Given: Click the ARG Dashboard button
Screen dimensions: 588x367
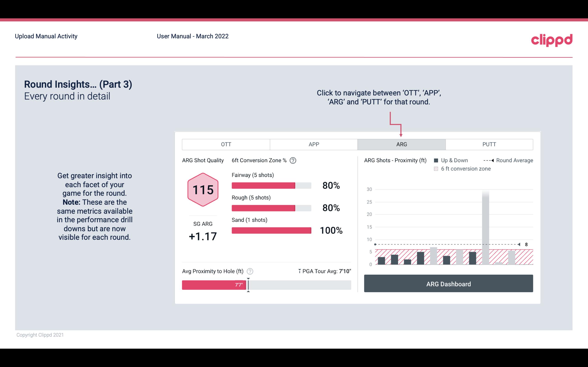Looking at the screenshot, I should (449, 284).
